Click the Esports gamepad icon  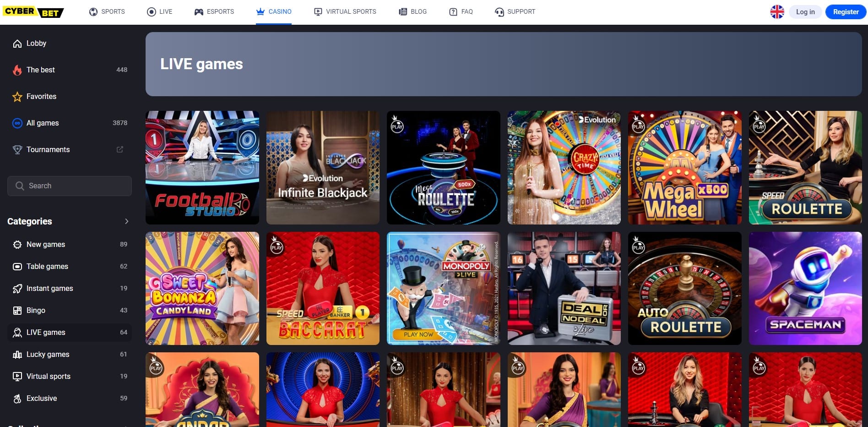(x=199, y=12)
